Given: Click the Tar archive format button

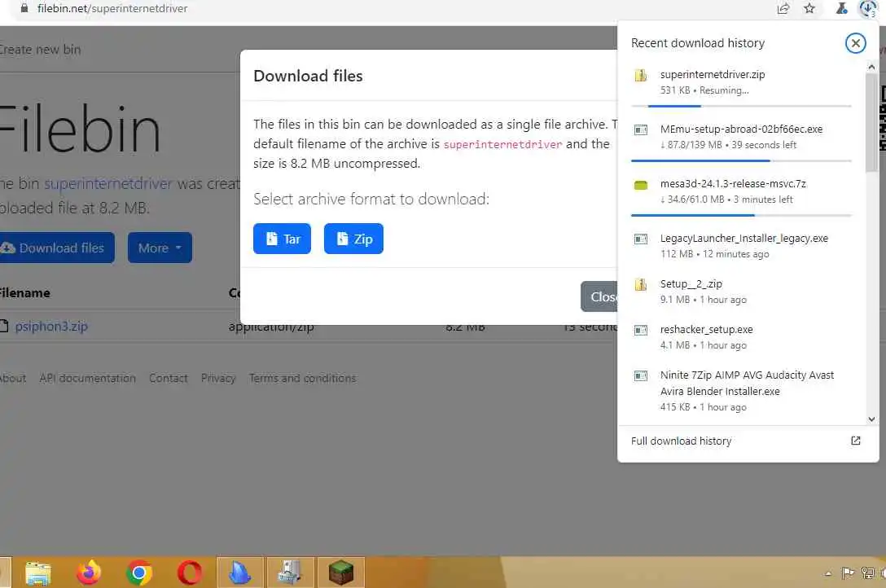Looking at the screenshot, I should coord(282,239).
